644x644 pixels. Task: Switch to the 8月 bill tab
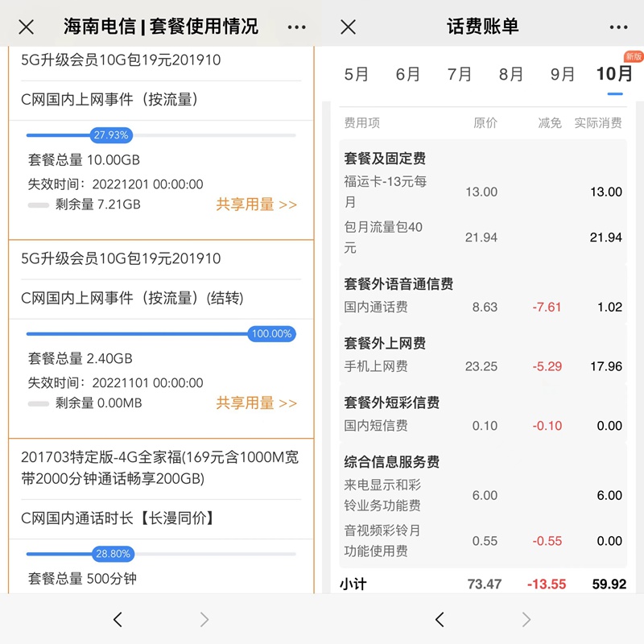click(x=511, y=74)
